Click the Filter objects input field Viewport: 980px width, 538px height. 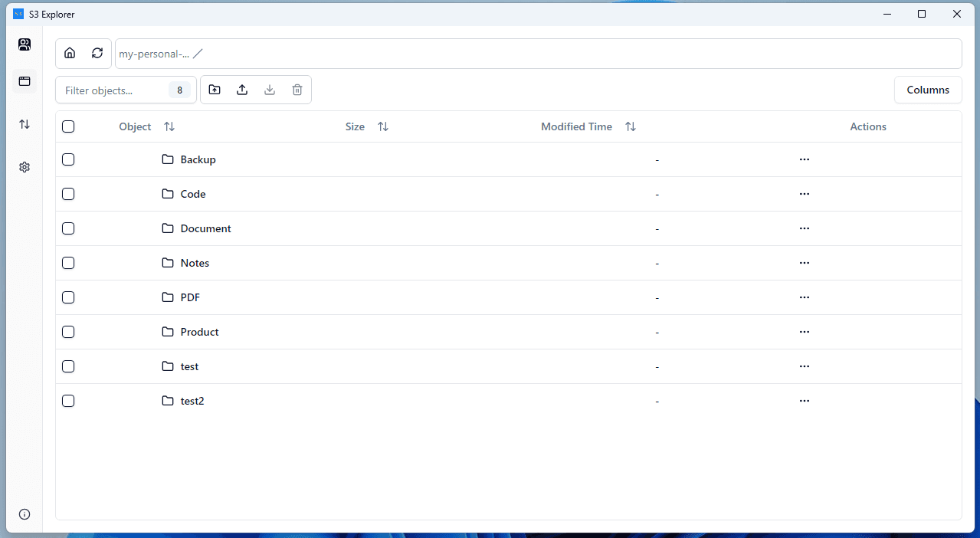[x=115, y=90]
